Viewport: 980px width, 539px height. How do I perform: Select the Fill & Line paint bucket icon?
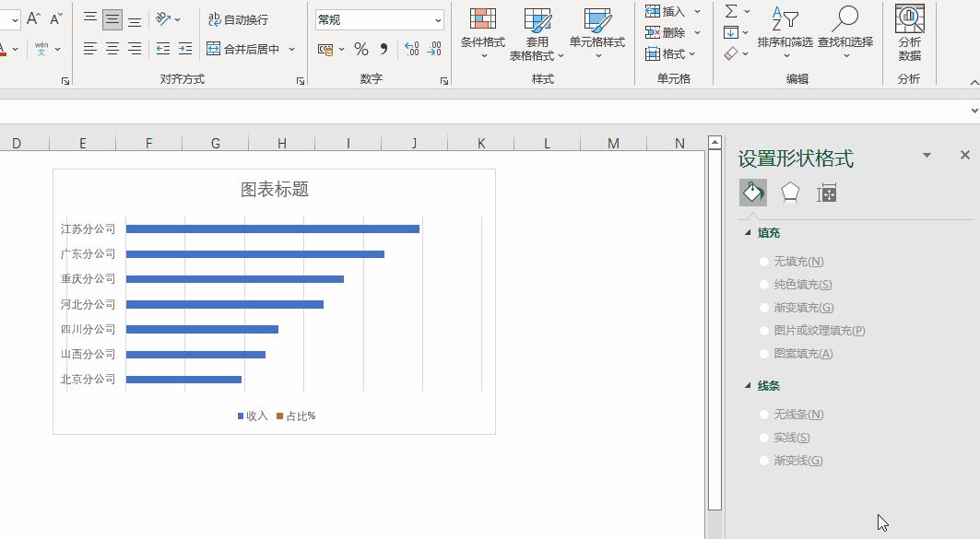click(x=752, y=192)
